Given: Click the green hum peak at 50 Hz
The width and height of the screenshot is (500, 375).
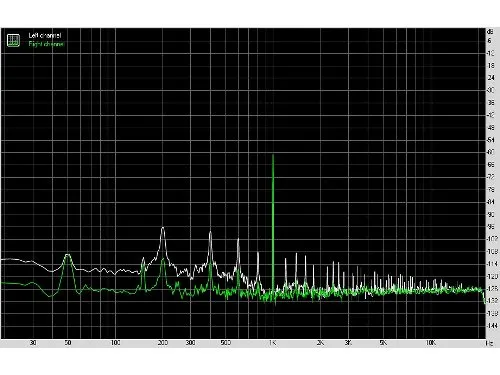Looking at the screenshot, I should (68, 263).
